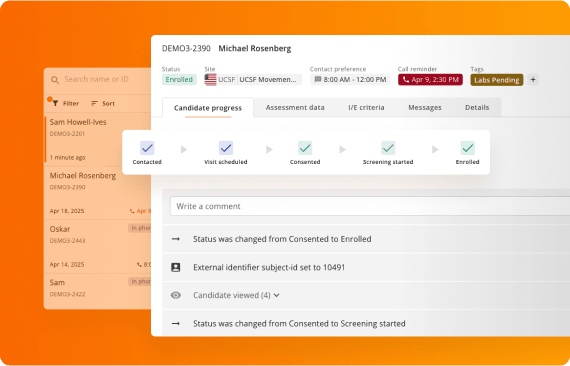Uncheck the Enrolled step checkbox

(467, 148)
